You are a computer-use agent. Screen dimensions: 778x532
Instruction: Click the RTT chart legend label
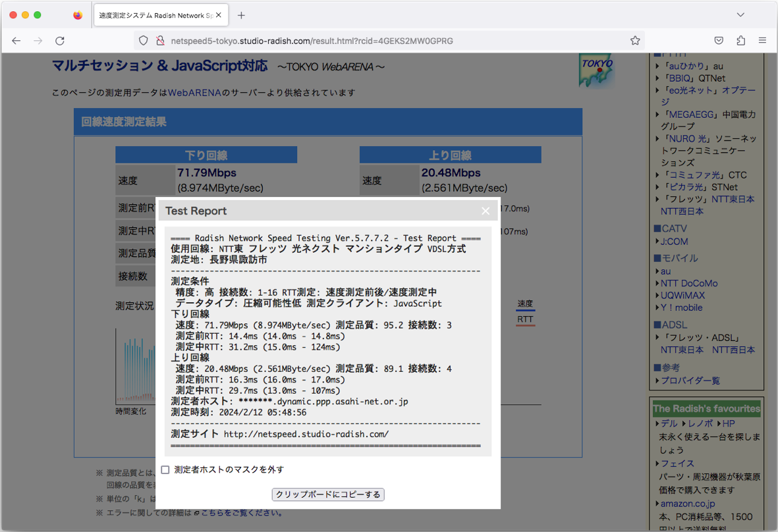coord(526,319)
